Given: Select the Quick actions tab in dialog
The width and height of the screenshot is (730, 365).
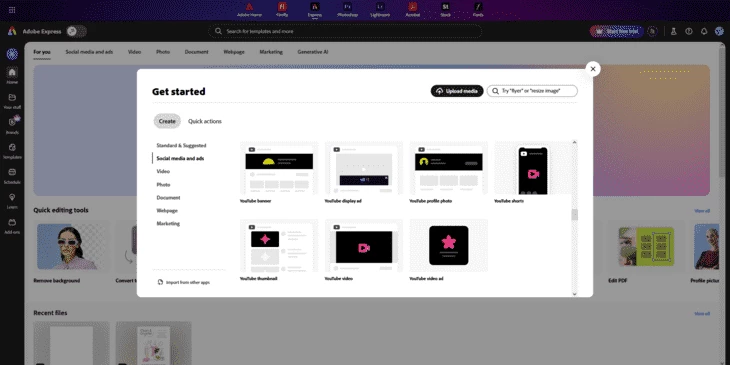Looking at the screenshot, I should click(205, 121).
